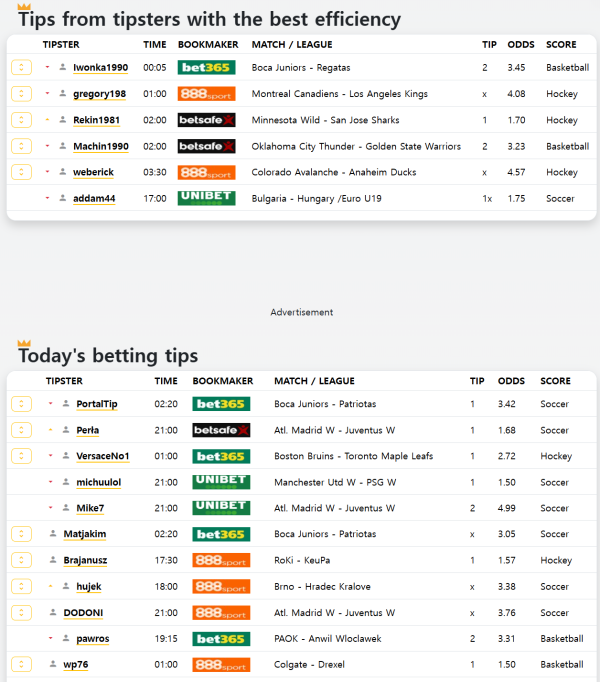Viewport: 600px width, 682px height.
Task: Click the Advertisement placeholder area
Action: click(x=301, y=312)
